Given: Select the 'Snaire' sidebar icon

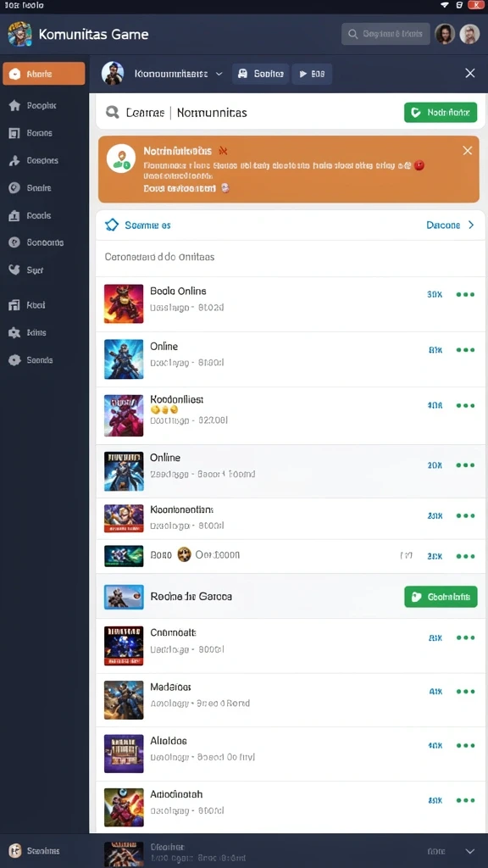Looking at the screenshot, I should click(14, 188).
